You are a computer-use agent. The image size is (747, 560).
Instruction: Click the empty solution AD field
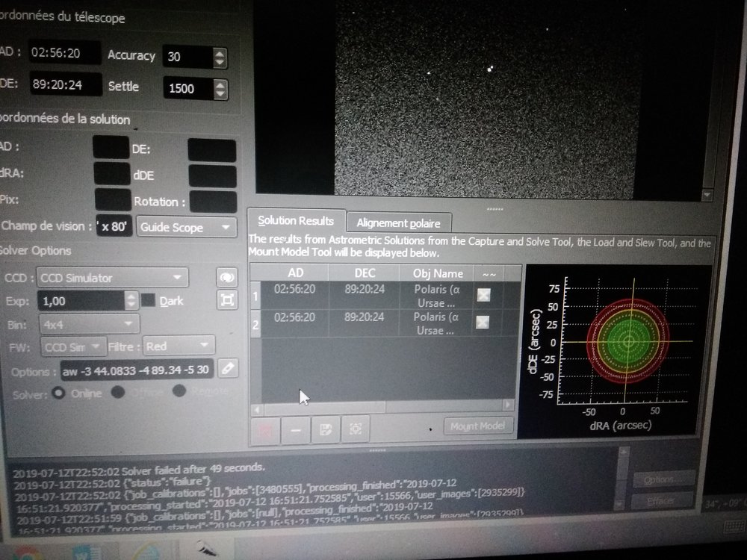coord(111,147)
